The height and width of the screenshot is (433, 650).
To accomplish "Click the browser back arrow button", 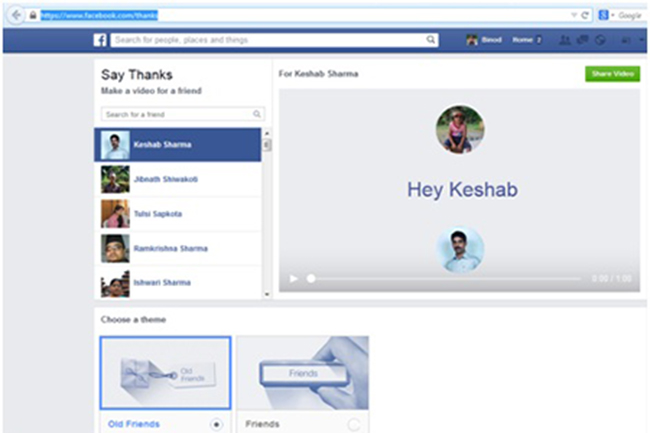I will 16,16.
